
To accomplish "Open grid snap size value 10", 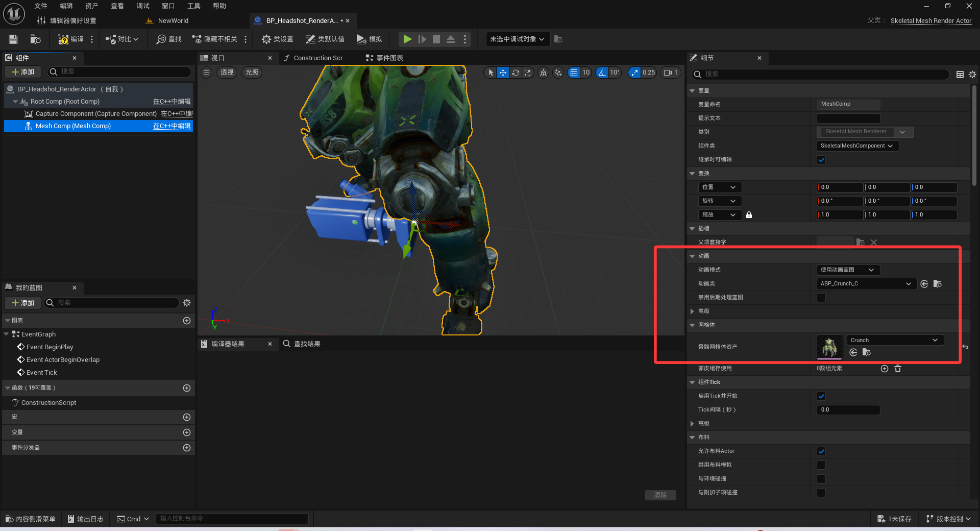I will (x=586, y=73).
